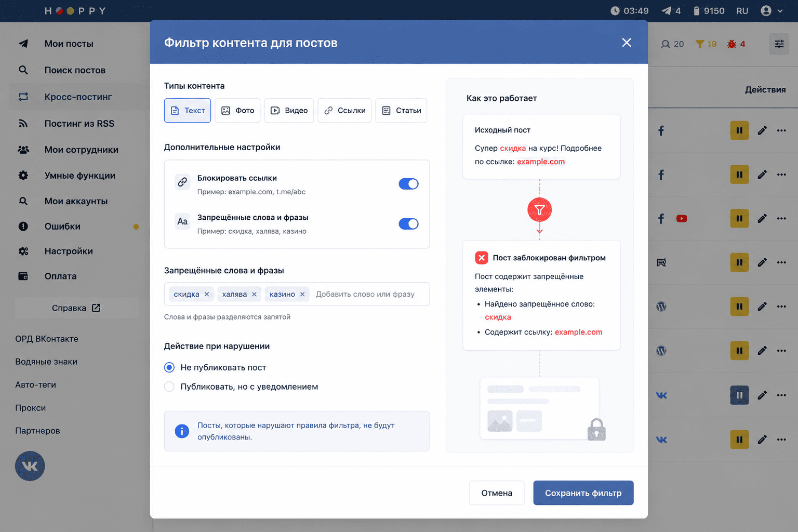The width and height of the screenshot is (798, 532).
Task: Click the HOPPY logo
Action: tap(75, 11)
